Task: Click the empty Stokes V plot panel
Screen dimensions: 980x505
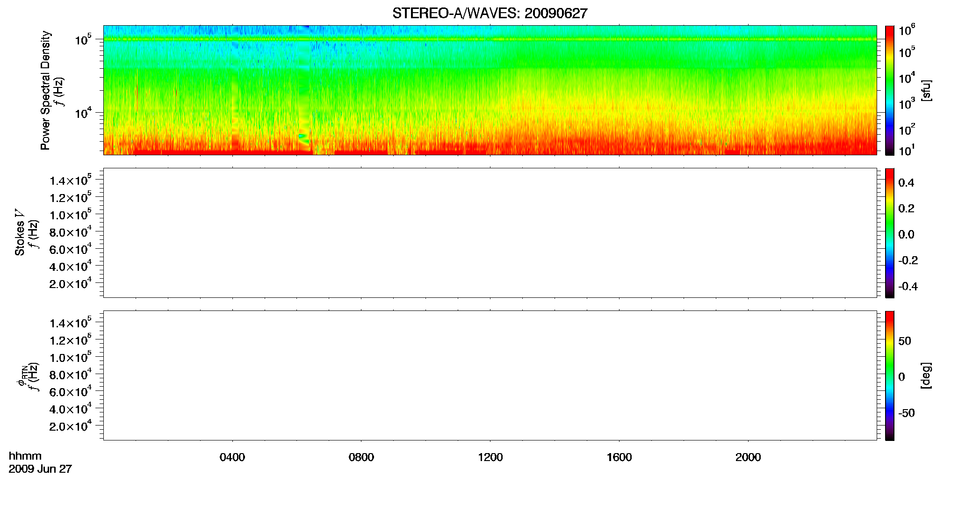Action: click(490, 233)
